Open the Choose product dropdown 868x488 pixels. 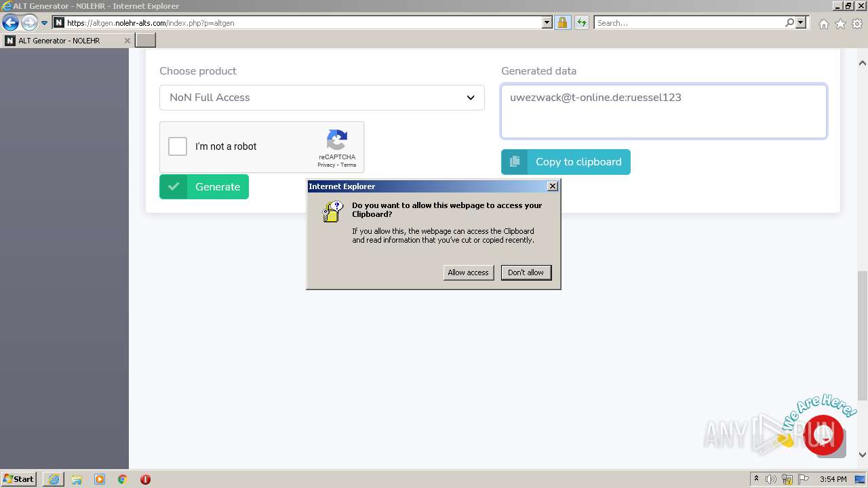pyautogui.click(x=322, y=98)
